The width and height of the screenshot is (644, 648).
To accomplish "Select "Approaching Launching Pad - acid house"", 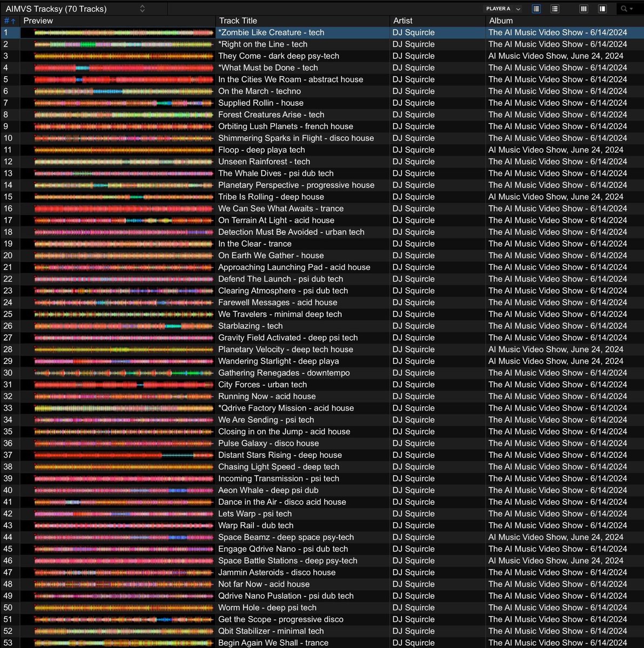I will [294, 267].
